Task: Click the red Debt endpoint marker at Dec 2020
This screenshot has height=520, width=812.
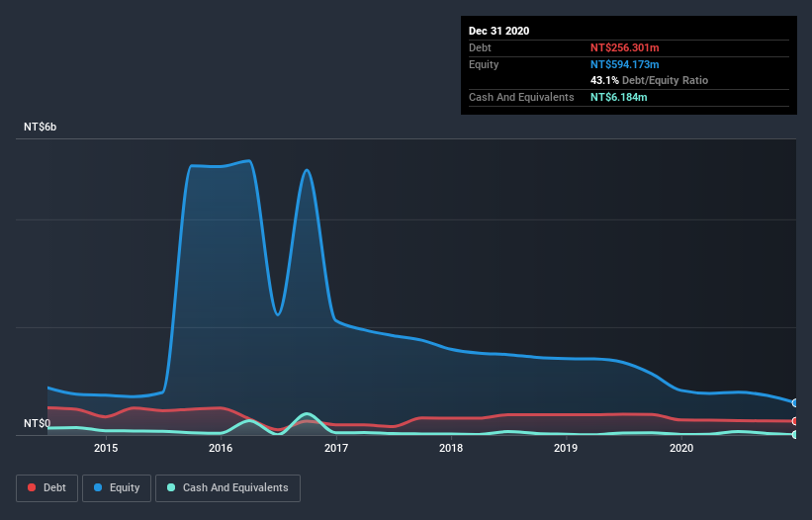Action: click(x=795, y=421)
